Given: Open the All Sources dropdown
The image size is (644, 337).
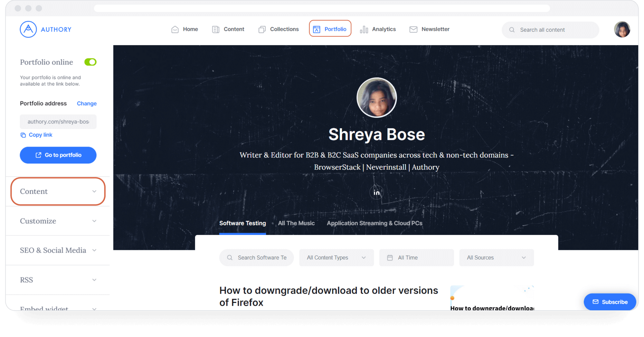Looking at the screenshot, I should pos(496,257).
